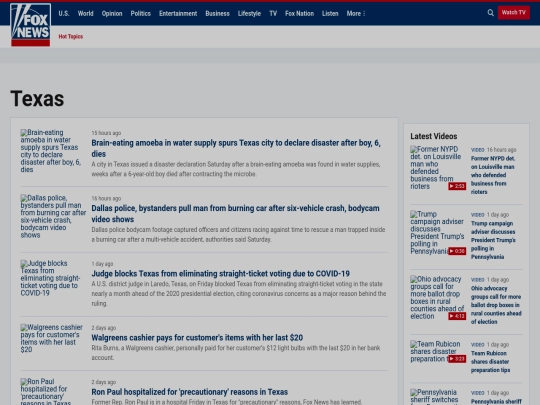Select the TV menu item
This screenshot has width=540, height=405.
273,13
